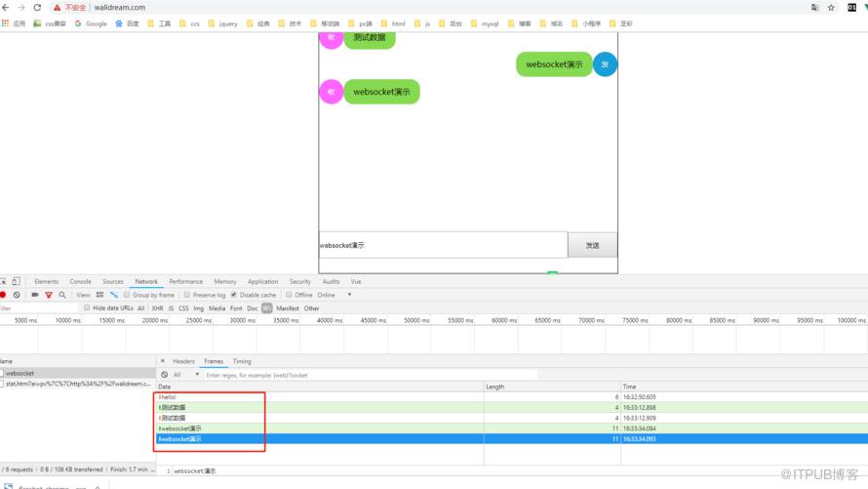Click the pink receiver avatar beside websocket message
This screenshot has height=489, width=868.
[x=331, y=92]
